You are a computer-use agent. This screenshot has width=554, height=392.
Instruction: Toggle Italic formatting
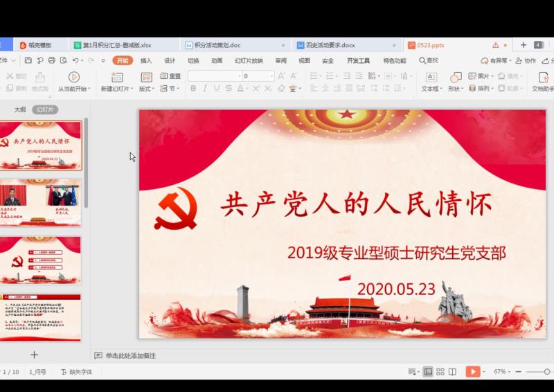tap(205, 89)
